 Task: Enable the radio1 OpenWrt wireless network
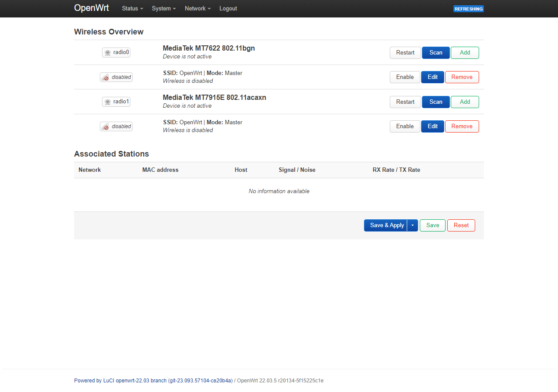[x=405, y=126]
